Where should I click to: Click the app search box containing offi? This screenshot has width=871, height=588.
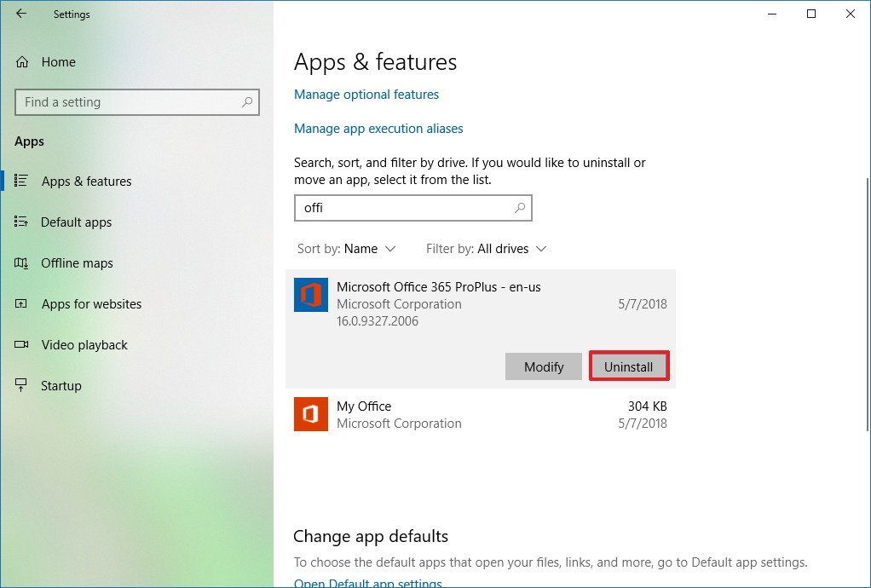point(413,207)
